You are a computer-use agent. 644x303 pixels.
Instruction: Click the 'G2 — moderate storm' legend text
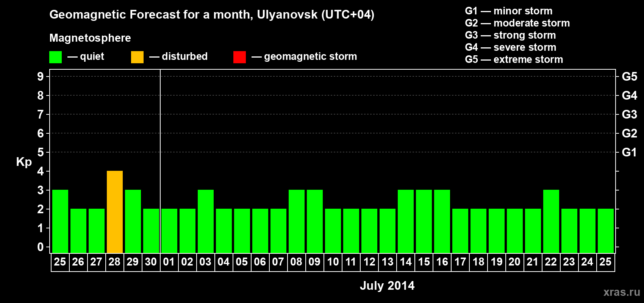(517, 23)
